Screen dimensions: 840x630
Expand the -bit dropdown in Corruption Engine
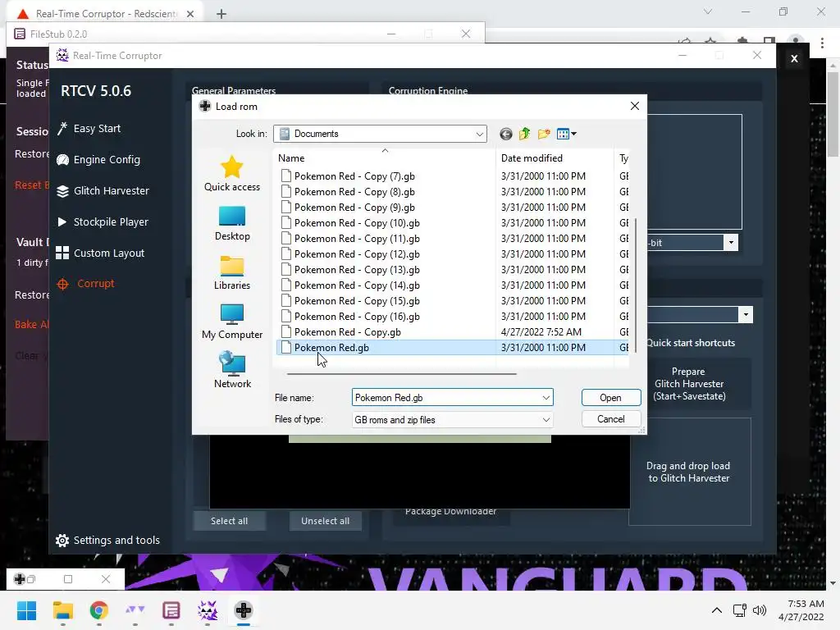click(731, 243)
